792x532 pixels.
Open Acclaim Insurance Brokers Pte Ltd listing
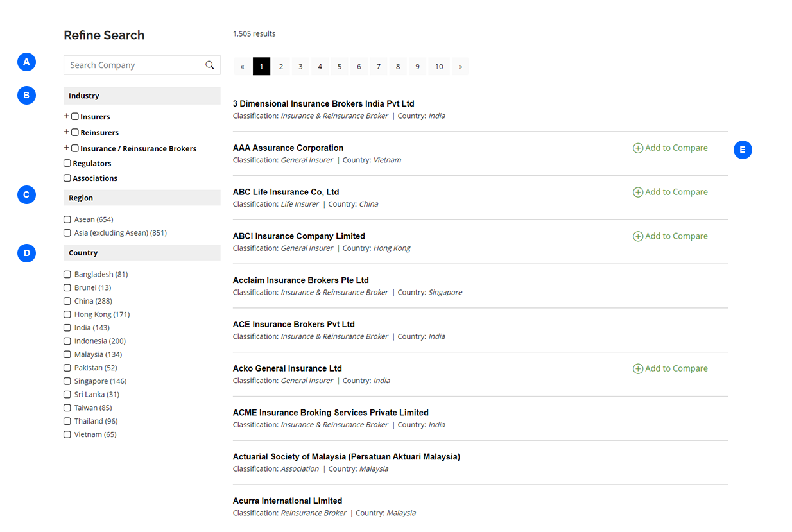[x=301, y=280]
